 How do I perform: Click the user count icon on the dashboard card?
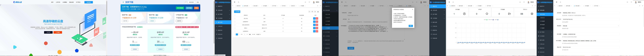(x=464, y=14)
